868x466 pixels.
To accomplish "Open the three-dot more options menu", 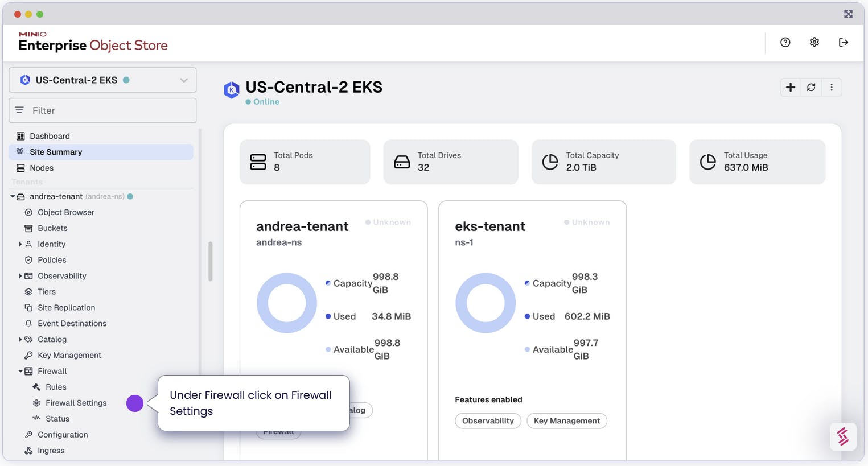I will tap(832, 87).
